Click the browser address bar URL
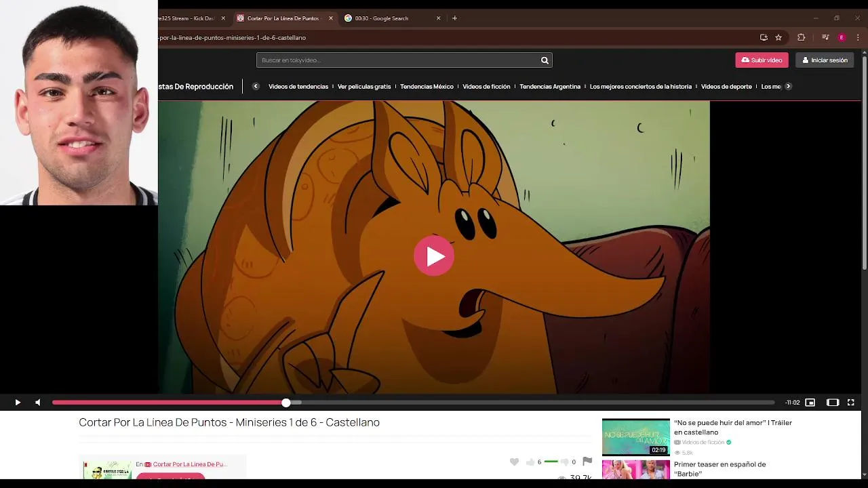The height and width of the screenshot is (488, 868). coord(232,38)
